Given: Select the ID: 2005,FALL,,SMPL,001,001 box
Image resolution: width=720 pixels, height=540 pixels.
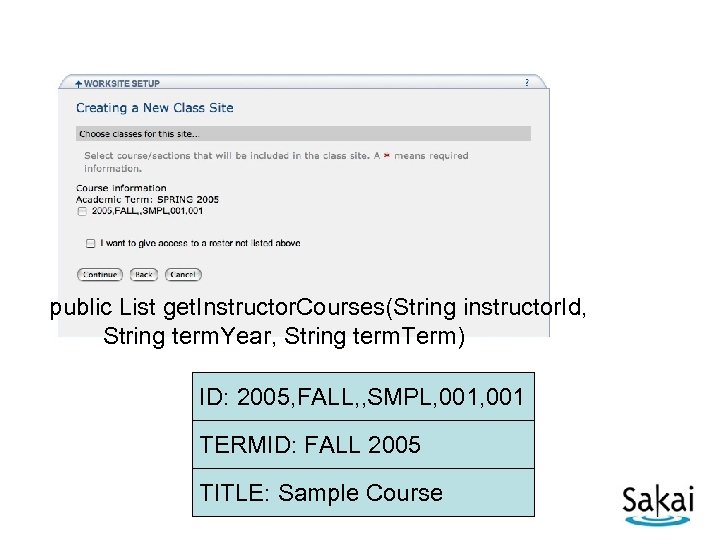Looking at the screenshot, I should coord(363,397).
